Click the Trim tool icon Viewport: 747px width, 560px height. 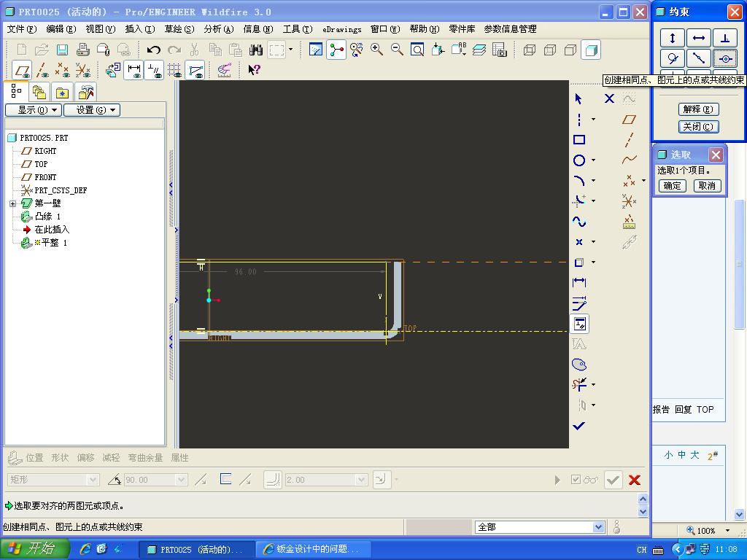point(579,384)
